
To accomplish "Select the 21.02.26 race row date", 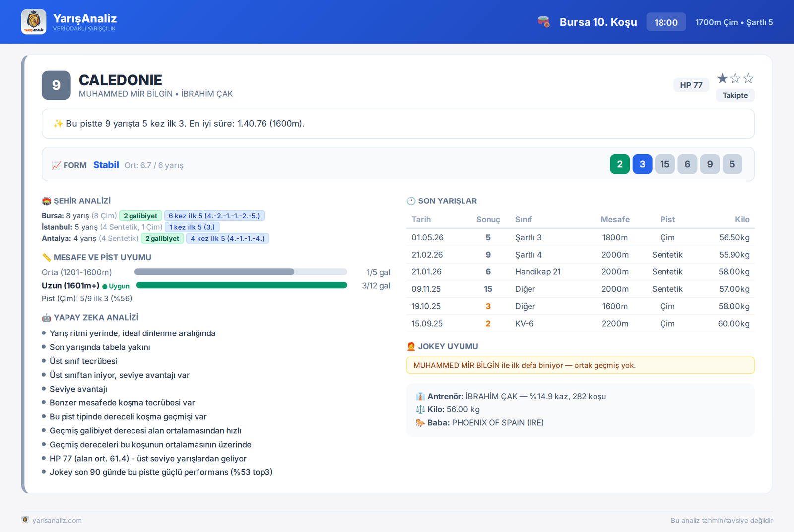I will click(427, 255).
